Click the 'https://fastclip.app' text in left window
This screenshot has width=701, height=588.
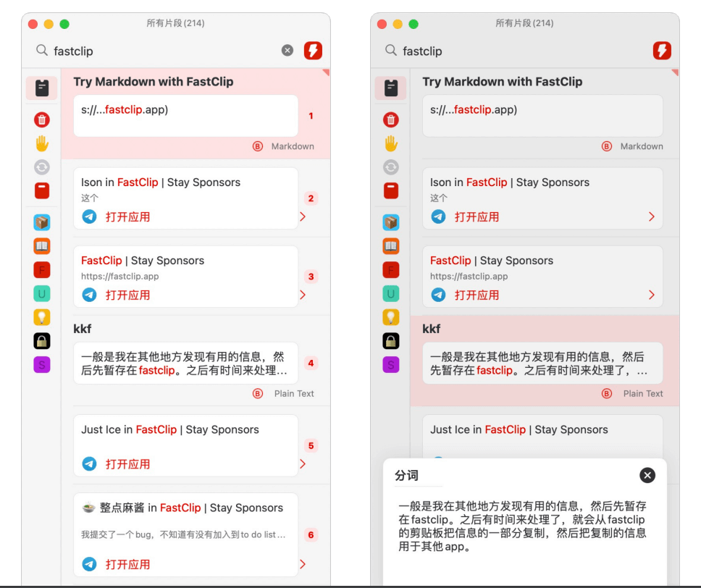tap(119, 277)
